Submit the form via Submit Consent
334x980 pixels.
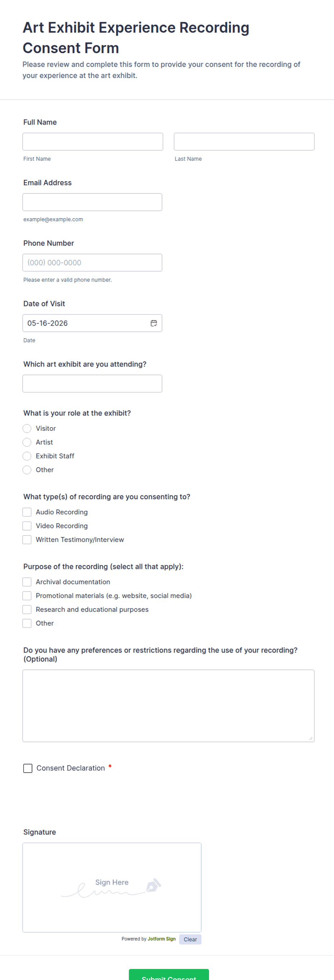coord(169,975)
